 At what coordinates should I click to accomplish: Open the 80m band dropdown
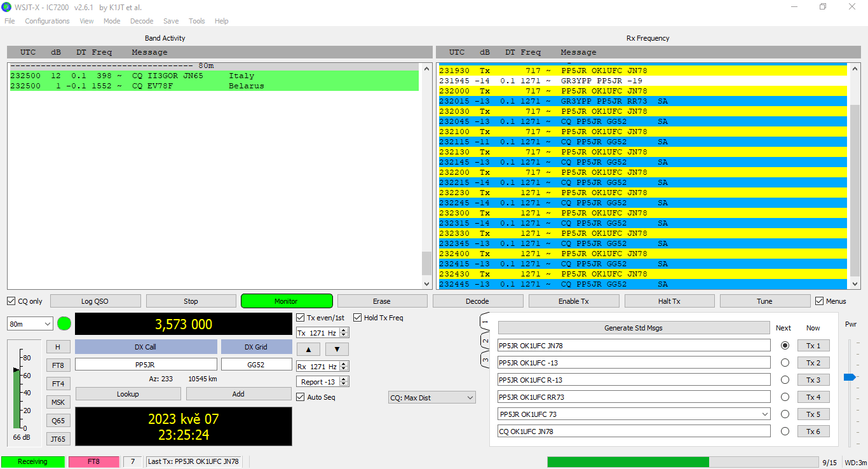coord(30,324)
